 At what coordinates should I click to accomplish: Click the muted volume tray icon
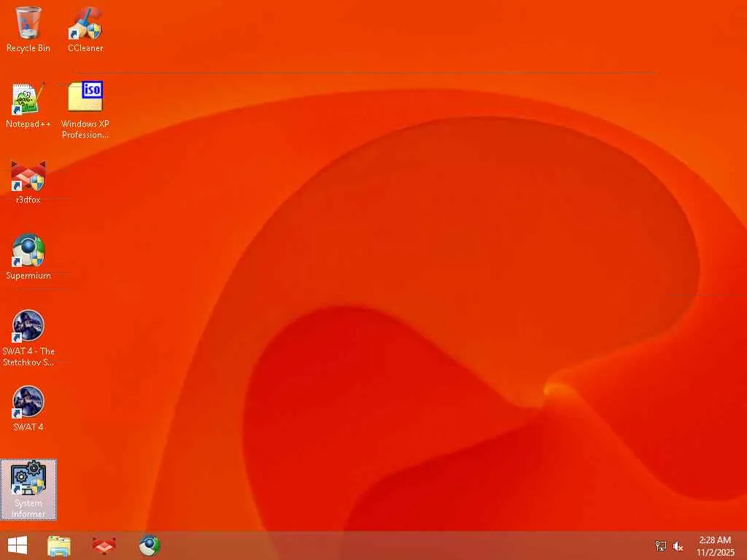pyautogui.click(x=678, y=546)
